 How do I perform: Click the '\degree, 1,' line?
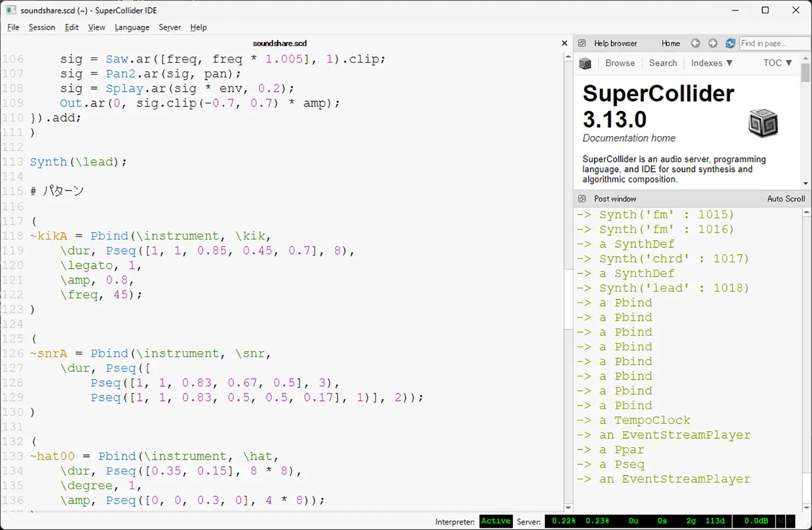tap(101, 486)
